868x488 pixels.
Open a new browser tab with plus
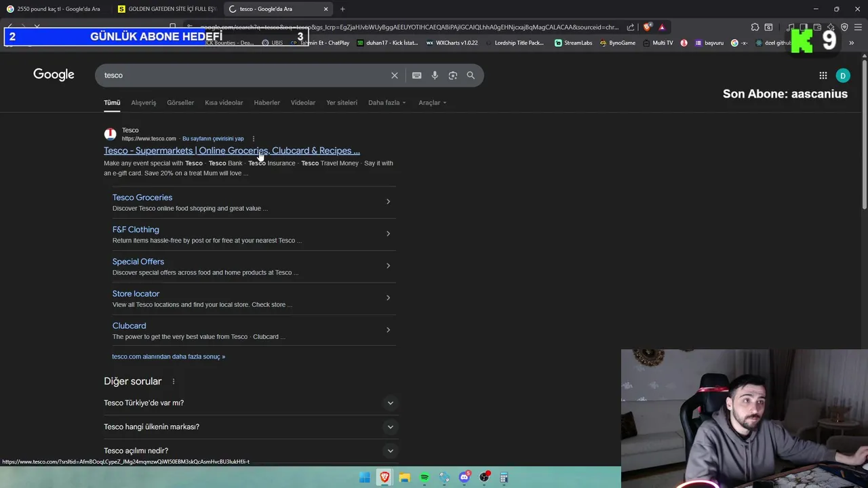tap(342, 9)
